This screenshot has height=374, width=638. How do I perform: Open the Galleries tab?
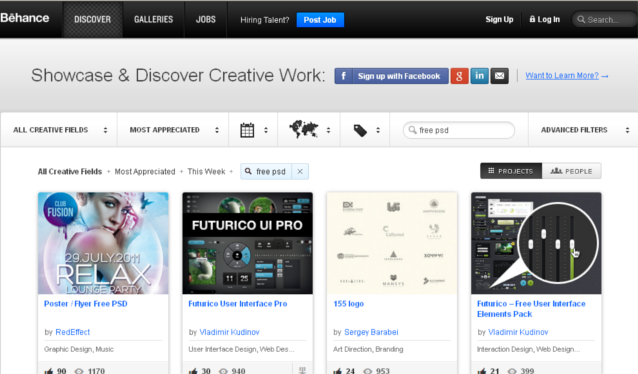[153, 19]
